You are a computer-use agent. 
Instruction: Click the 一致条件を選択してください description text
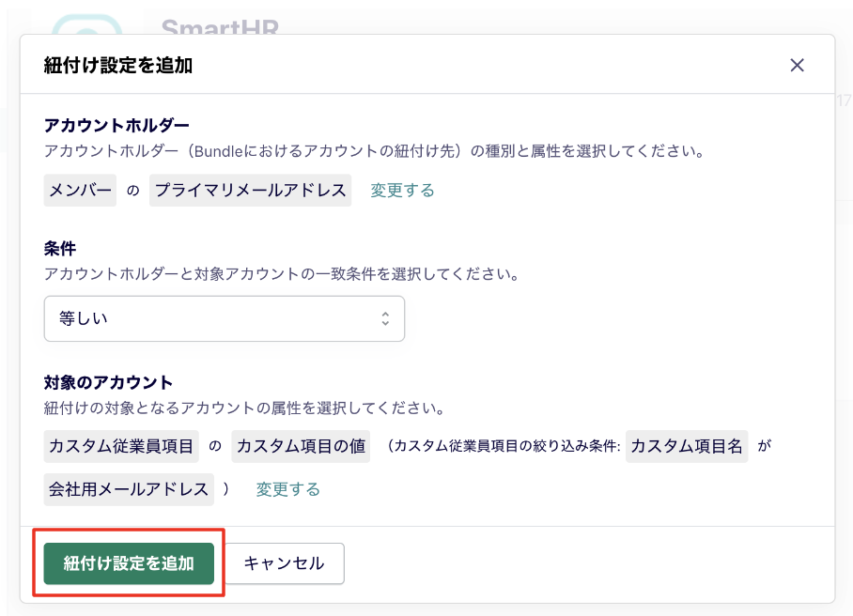(281, 273)
